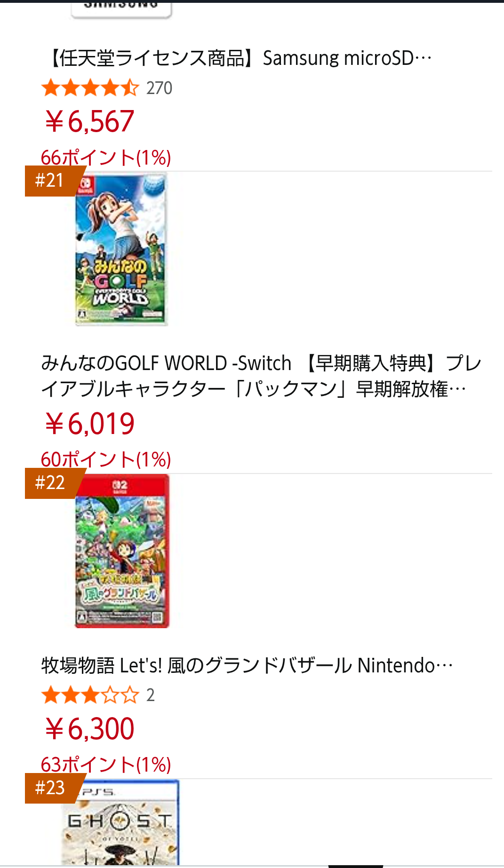The width and height of the screenshot is (504, 868).
Task: Open the 牧場物語 game cover image
Action: click(122, 551)
